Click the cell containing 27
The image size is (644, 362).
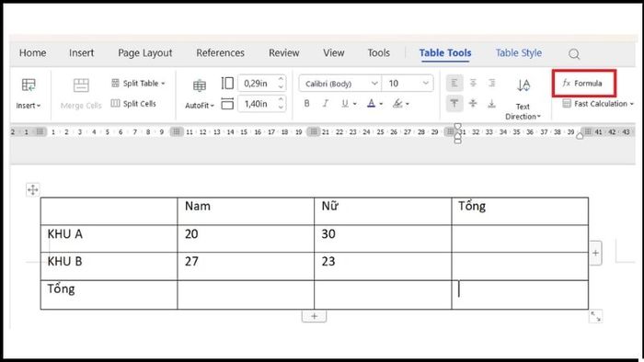[x=246, y=266]
